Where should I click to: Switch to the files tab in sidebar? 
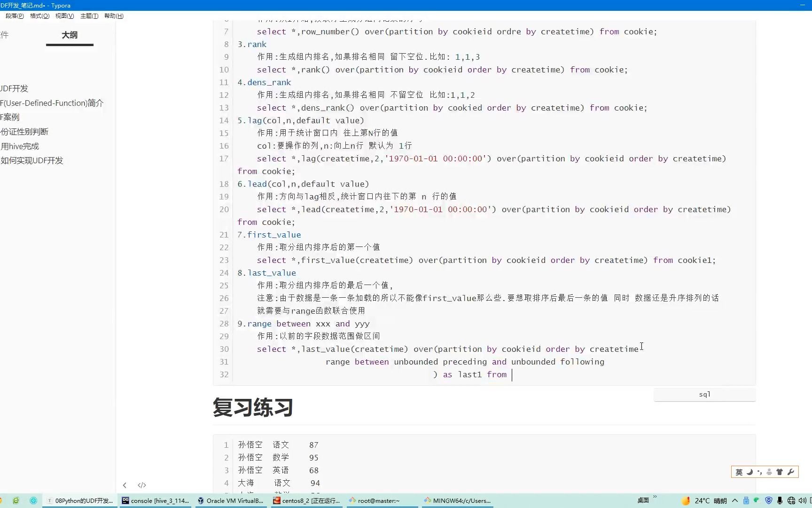4,35
